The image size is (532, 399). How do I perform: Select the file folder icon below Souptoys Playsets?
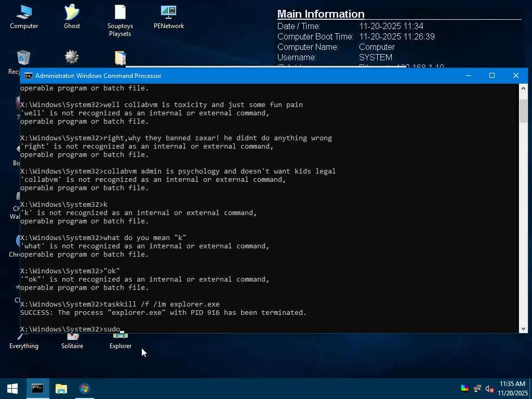tap(121, 58)
